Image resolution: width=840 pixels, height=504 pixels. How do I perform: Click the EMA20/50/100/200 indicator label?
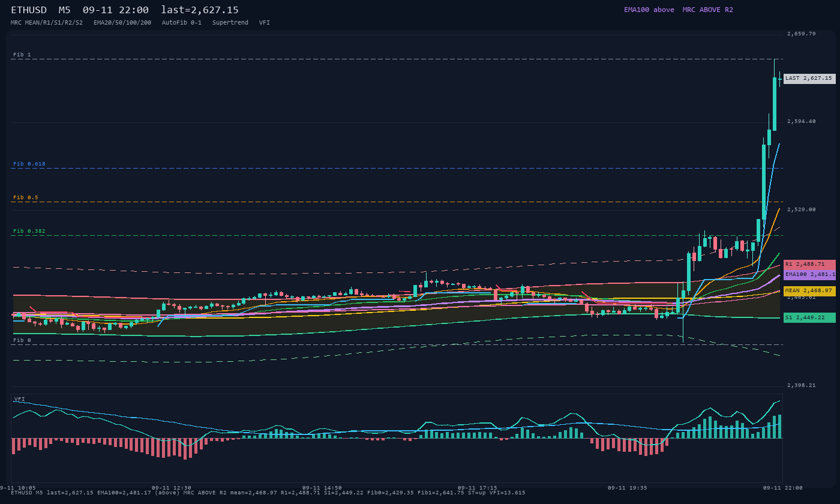pos(122,22)
